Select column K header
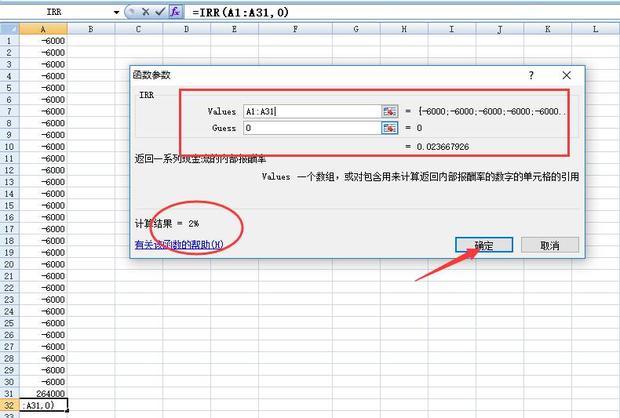Screen dimensions: 620x418 point(548,29)
